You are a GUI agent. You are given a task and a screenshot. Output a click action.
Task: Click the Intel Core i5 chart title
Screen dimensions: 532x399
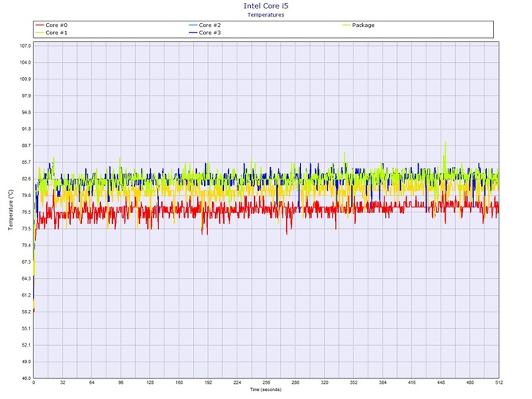point(266,6)
